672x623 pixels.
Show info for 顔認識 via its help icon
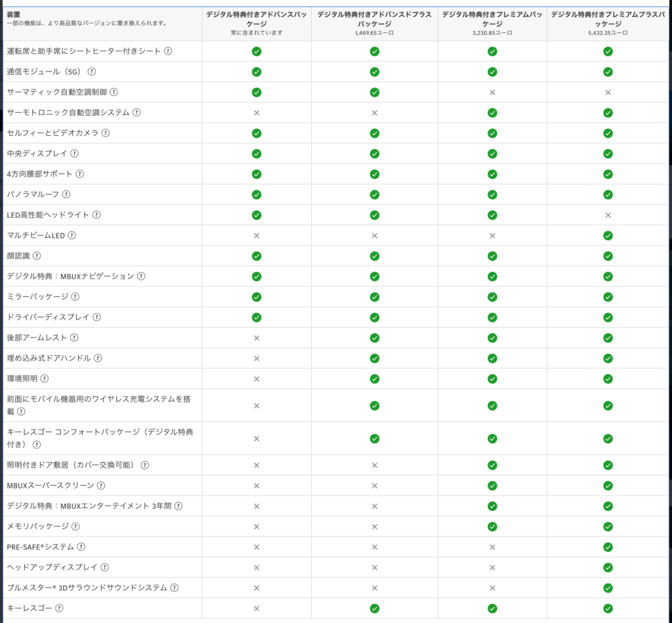[x=37, y=255]
